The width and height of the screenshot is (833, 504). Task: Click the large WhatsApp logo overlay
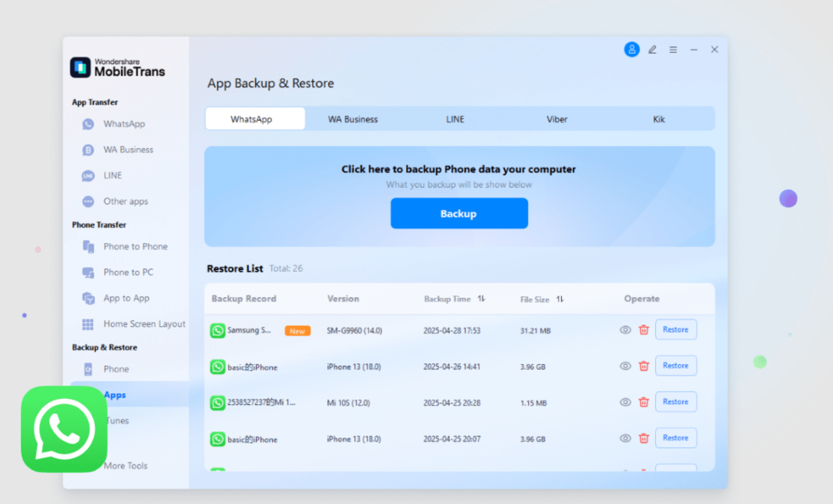click(x=64, y=429)
